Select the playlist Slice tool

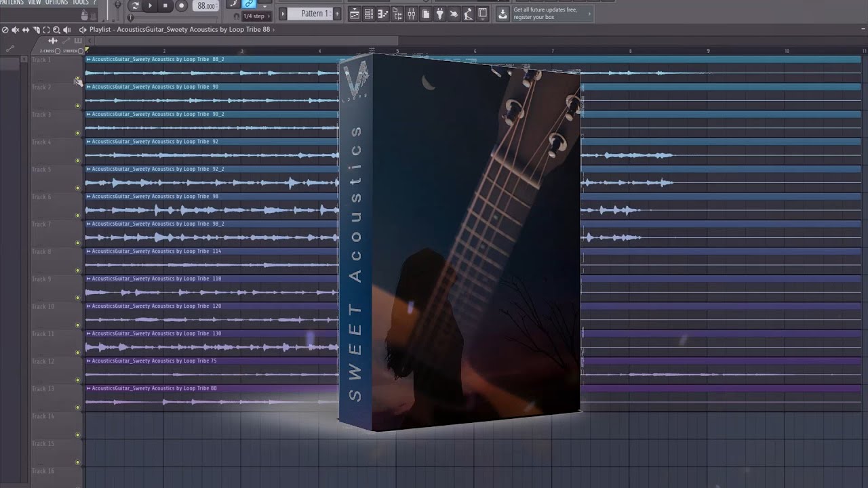[x=37, y=30]
